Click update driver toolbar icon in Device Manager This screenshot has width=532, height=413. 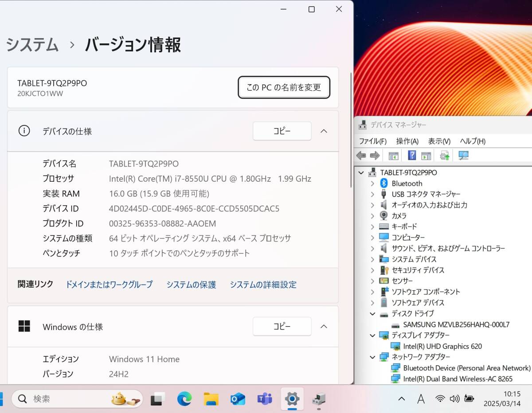click(x=444, y=156)
